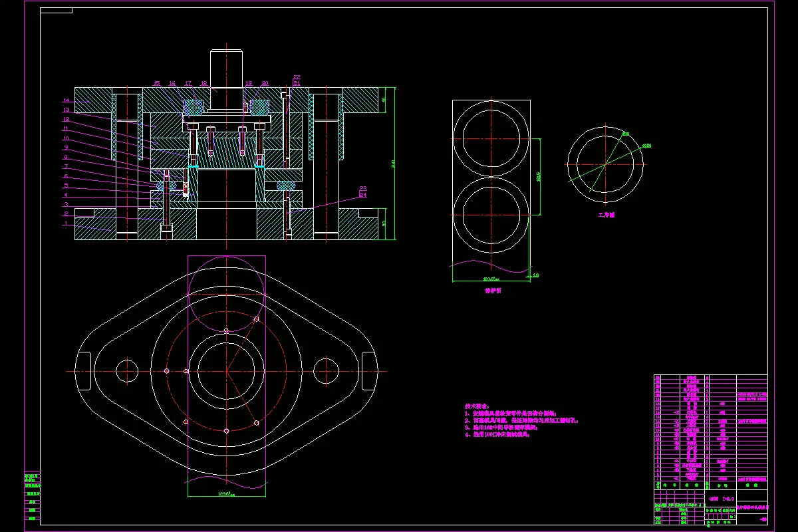The height and width of the screenshot is (532, 798).
Task: Click the 技术要求 heading text
Action: point(476,405)
